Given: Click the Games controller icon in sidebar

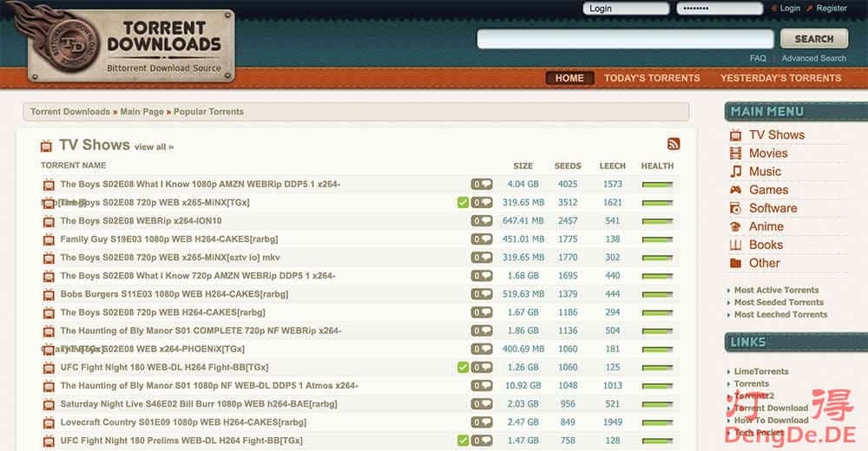Looking at the screenshot, I should 735,190.
